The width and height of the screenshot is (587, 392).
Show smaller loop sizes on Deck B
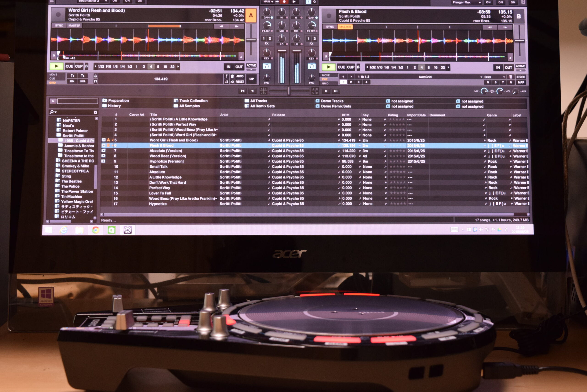point(367,67)
